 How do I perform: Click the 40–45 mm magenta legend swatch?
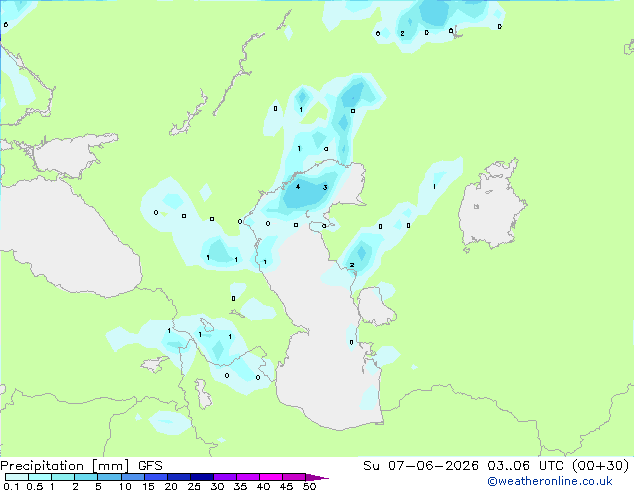pos(271,477)
